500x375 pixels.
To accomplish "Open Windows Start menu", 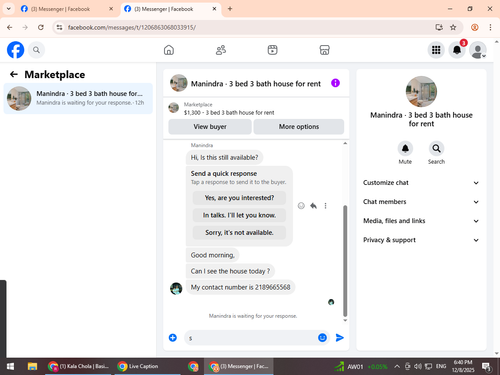I will [10, 367].
